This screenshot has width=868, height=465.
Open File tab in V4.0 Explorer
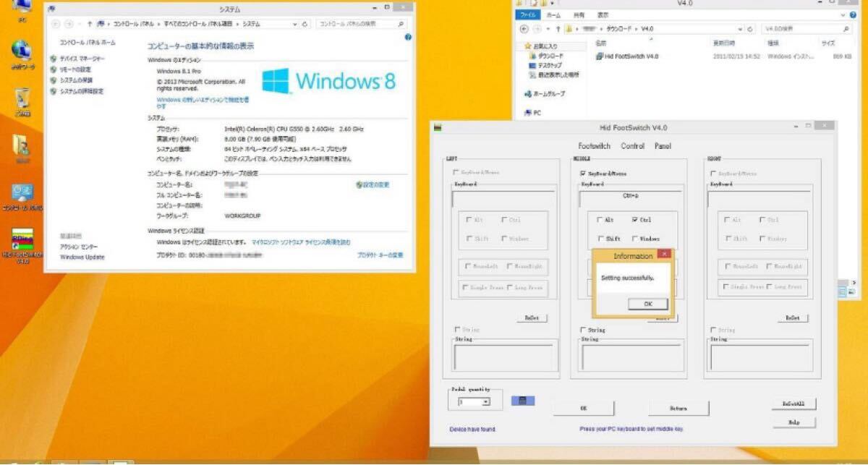[529, 14]
